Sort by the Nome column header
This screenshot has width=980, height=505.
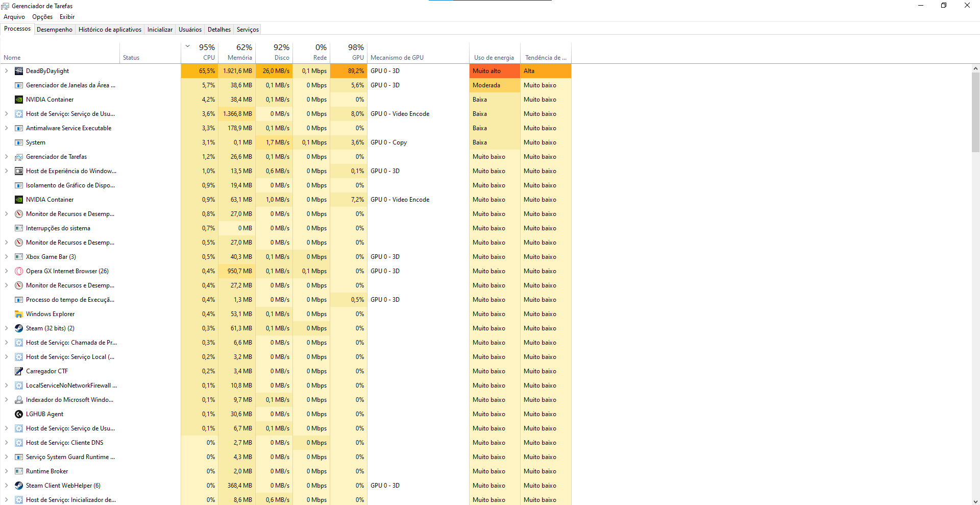(x=60, y=53)
